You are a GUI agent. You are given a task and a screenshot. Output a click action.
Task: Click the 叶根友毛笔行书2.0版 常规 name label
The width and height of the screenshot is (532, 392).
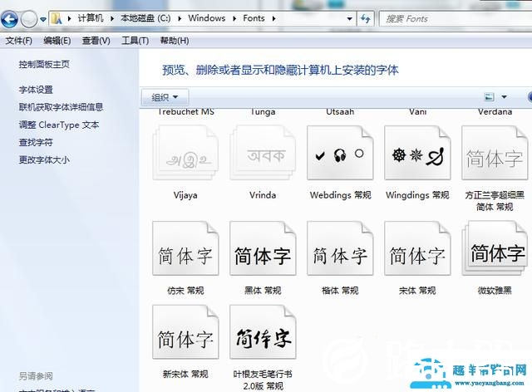(263, 380)
